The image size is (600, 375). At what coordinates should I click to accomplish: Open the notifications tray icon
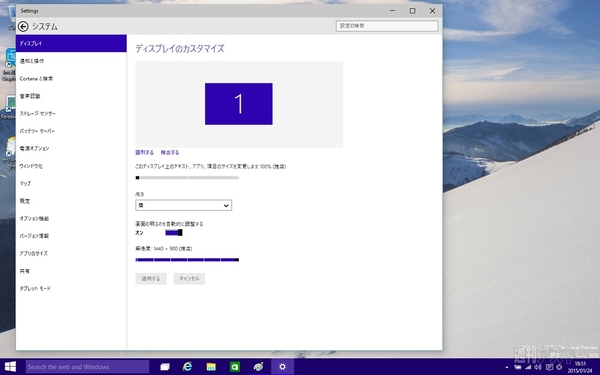[549, 367]
